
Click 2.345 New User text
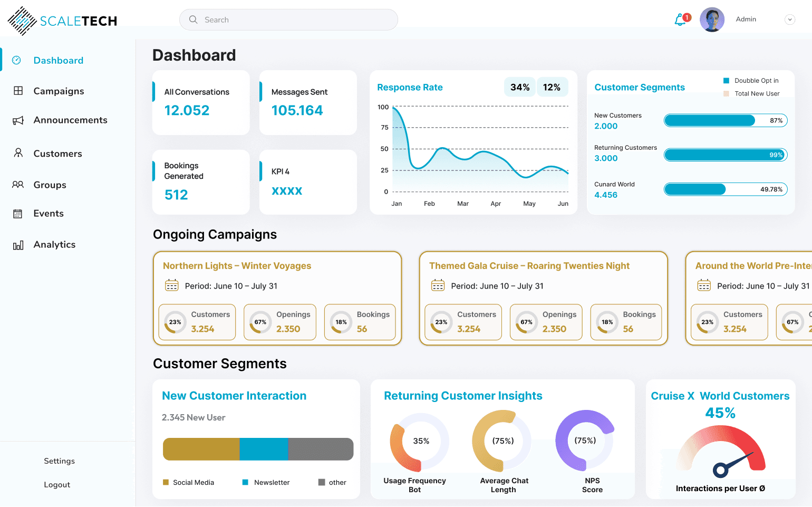pos(194,418)
